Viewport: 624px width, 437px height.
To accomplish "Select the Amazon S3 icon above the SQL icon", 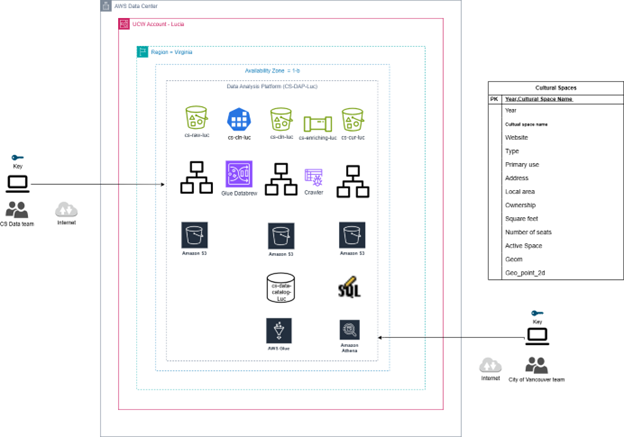I will [x=352, y=235].
